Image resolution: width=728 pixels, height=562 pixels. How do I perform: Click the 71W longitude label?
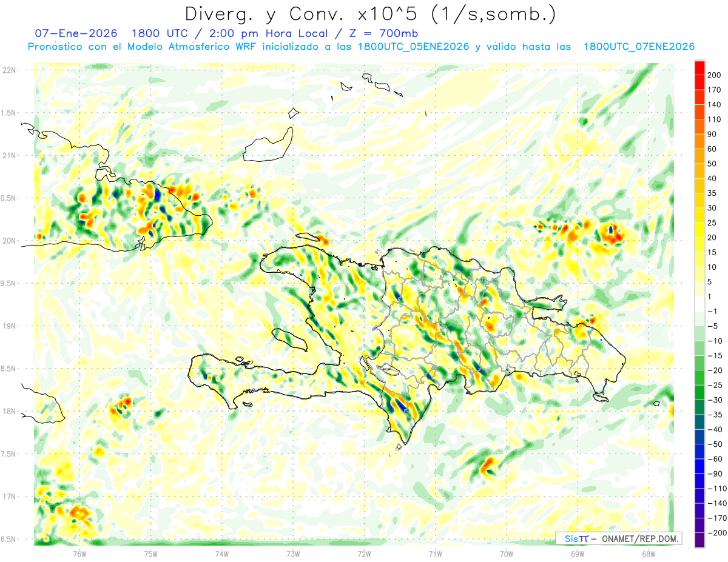point(435,554)
